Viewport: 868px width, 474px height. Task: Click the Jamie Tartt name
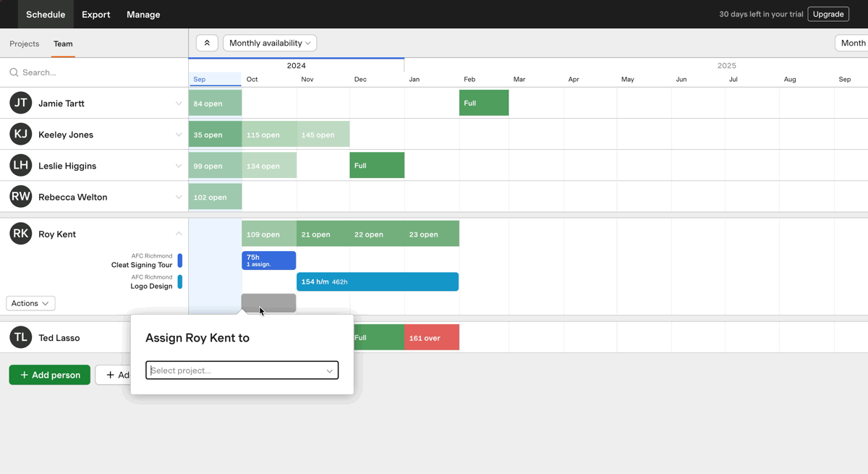(61, 103)
